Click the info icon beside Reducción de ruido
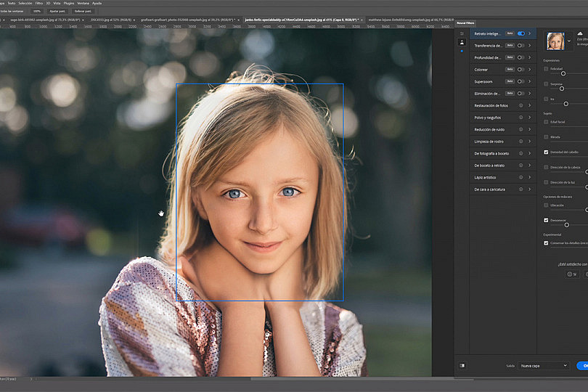The image size is (588, 392). click(520, 129)
